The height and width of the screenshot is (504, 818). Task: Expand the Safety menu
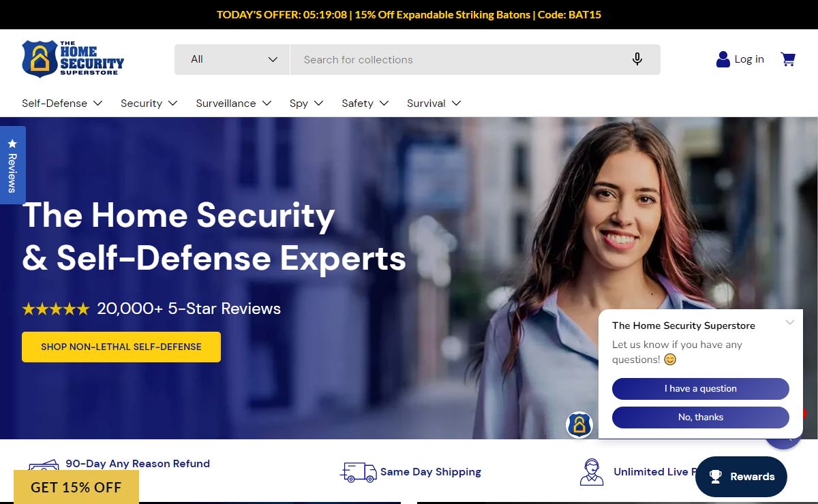[x=365, y=104]
